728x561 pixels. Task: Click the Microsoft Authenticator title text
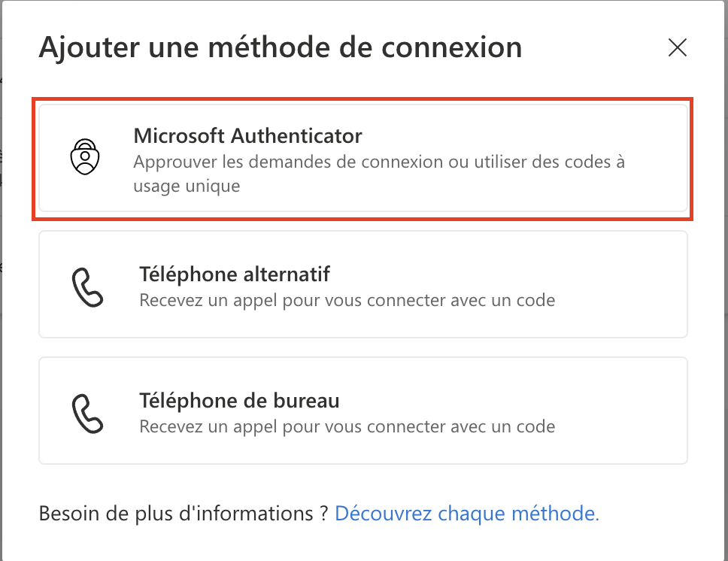click(247, 136)
